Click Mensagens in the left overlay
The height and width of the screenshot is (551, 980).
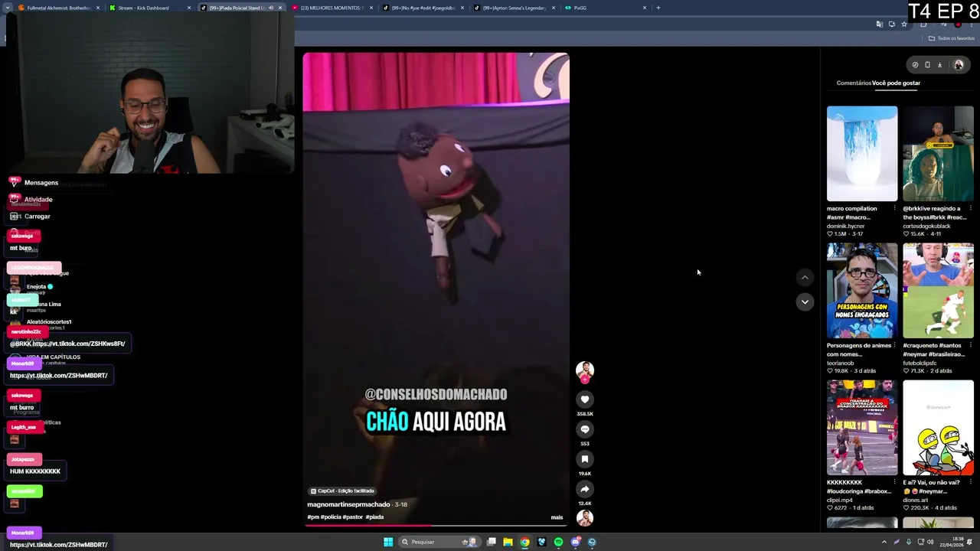coord(41,183)
